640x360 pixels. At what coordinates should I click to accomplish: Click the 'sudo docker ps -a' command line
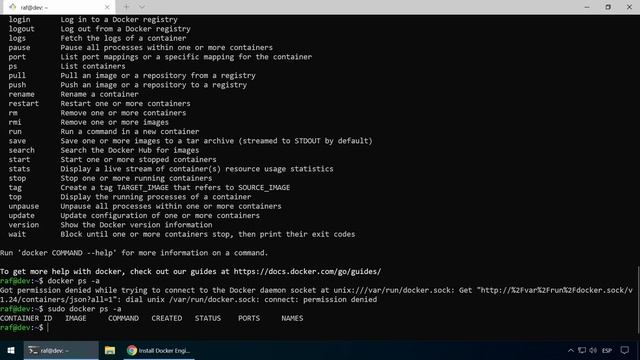(x=84, y=309)
